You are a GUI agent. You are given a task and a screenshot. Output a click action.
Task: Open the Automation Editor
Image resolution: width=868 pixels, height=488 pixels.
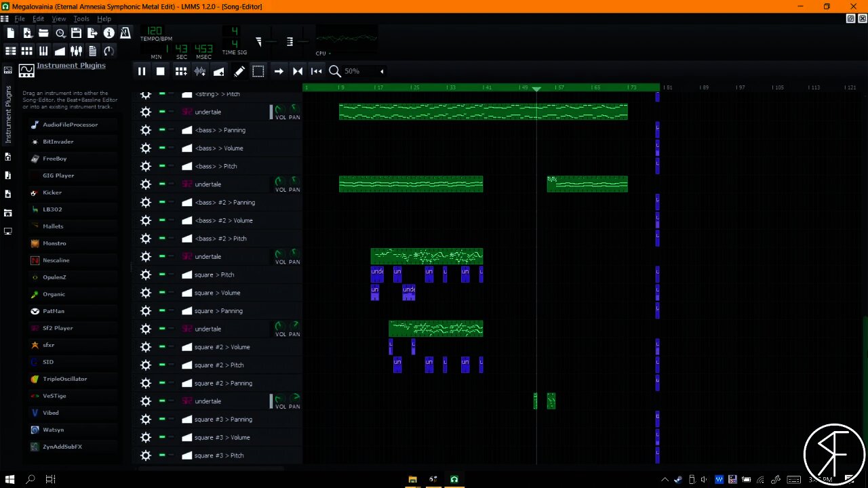[x=60, y=51]
